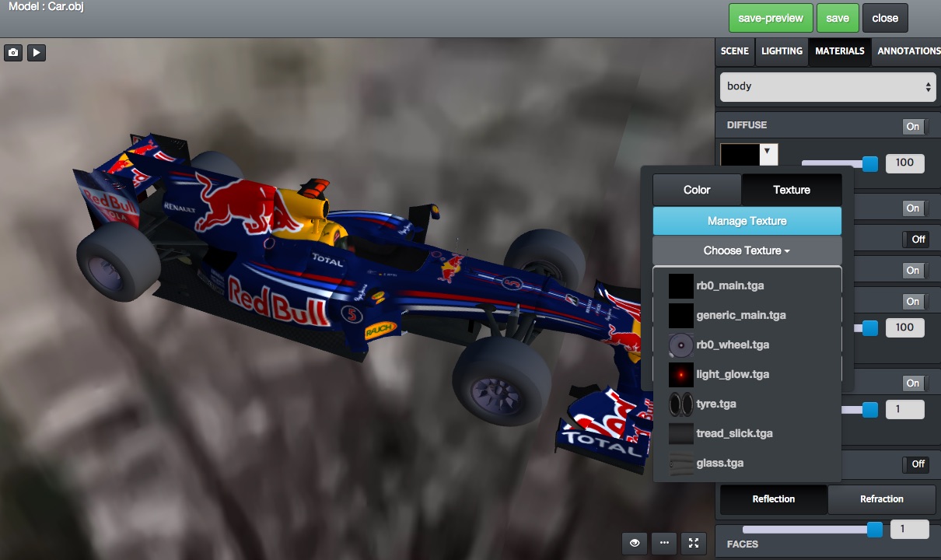Switch to the Lighting tab
Image resolution: width=941 pixels, height=560 pixels.
pyautogui.click(x=782, y=51)
